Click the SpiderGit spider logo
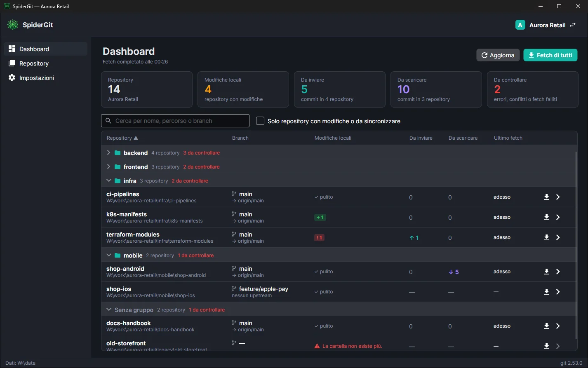The image size is (588, 368). tap(13, 25)
